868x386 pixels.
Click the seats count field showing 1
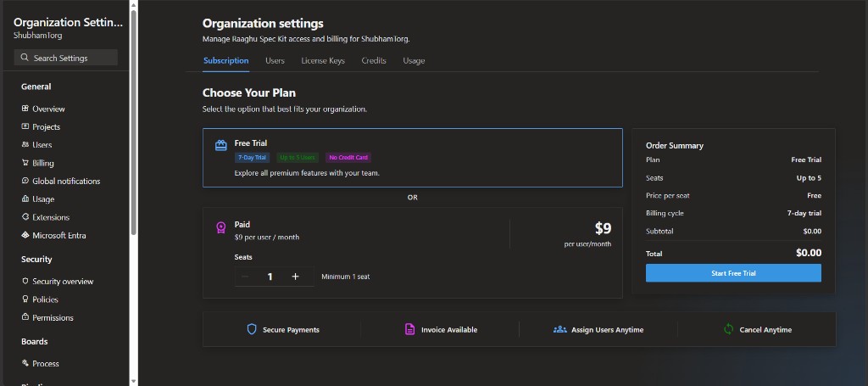[270, 277]
